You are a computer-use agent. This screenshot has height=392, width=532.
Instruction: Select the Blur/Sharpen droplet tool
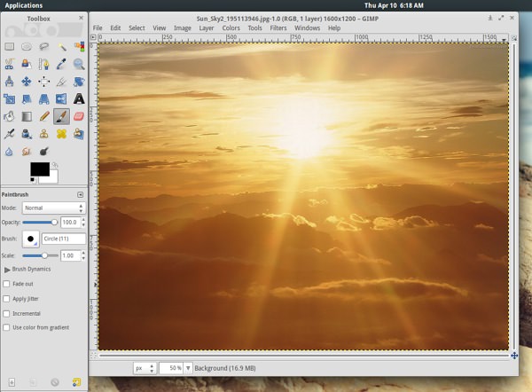click(9, 152)
